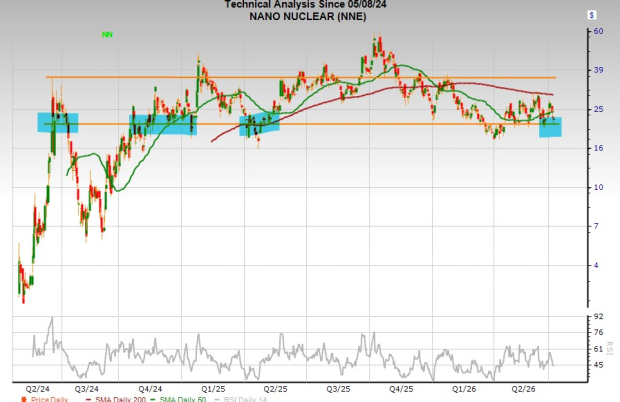Click the Q1/25 date axis label

pyautogui.click(x=213, y=389)
